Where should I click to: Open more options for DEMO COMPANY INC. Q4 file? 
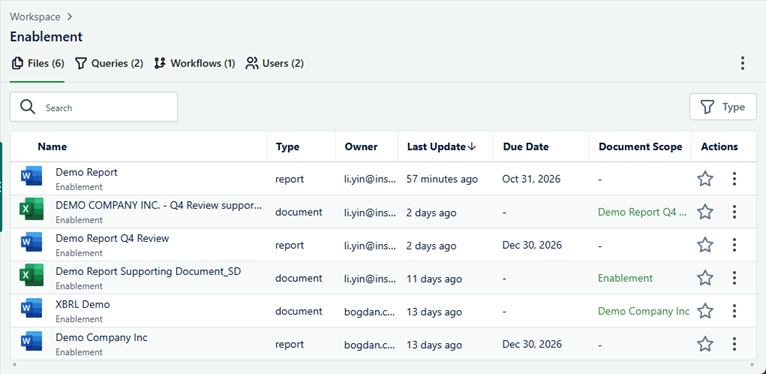pos(734,212)
